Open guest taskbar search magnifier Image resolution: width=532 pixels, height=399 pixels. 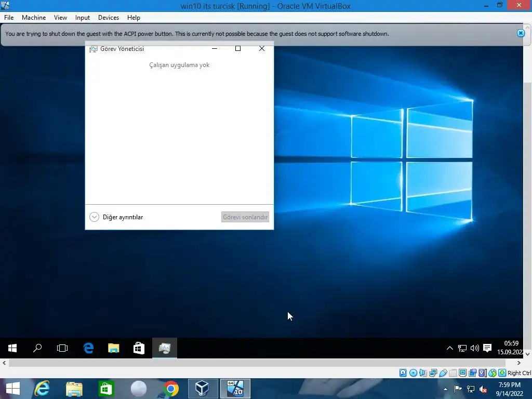(37, 348)
